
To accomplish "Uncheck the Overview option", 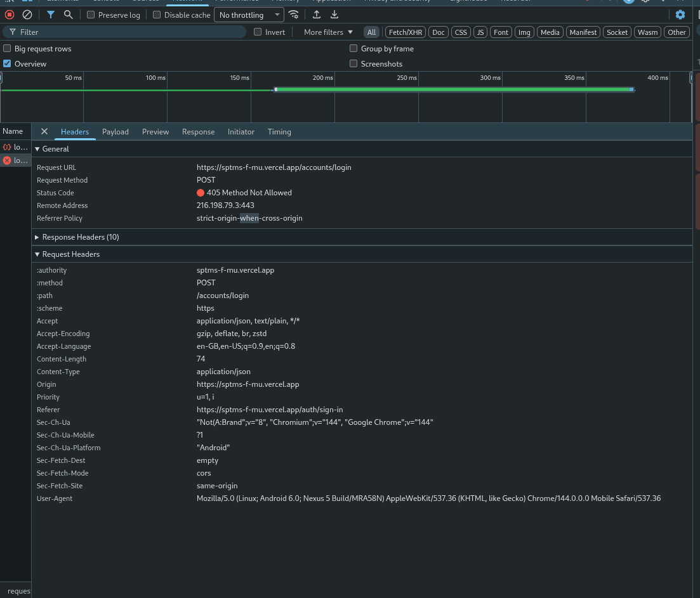I will tap(7, 64).
